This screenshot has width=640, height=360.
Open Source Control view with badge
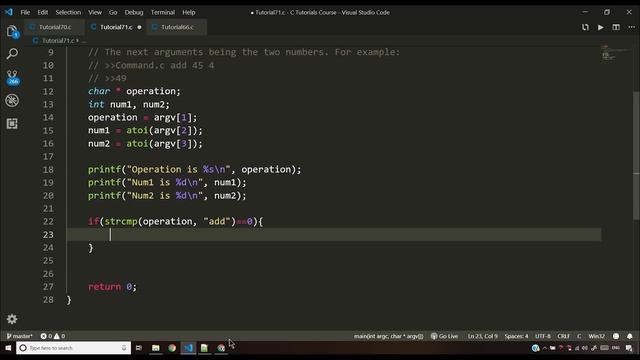coord(12,77)
